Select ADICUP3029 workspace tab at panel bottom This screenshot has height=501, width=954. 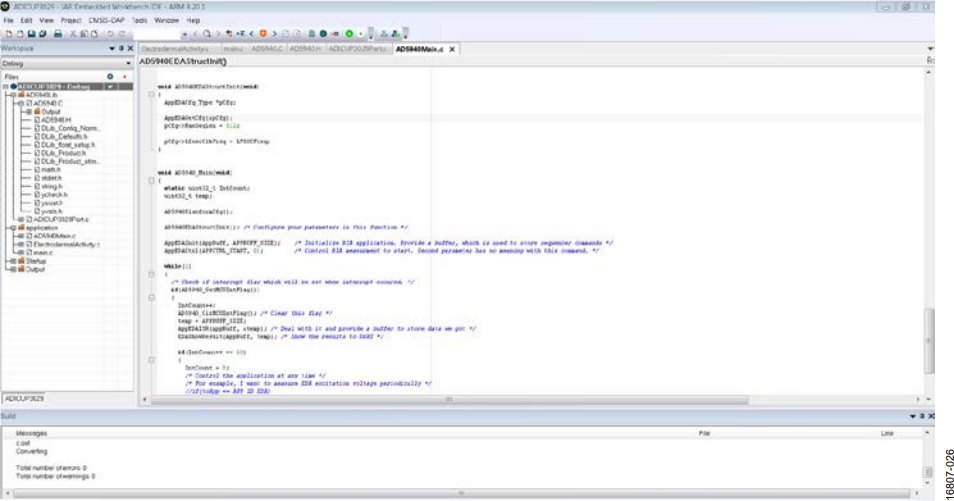[24, 399]
